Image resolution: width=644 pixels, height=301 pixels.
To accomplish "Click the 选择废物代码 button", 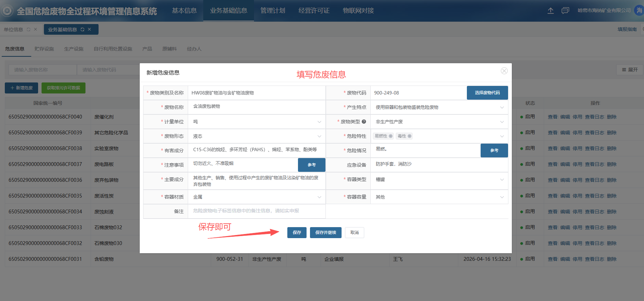I will click(487, 93).
